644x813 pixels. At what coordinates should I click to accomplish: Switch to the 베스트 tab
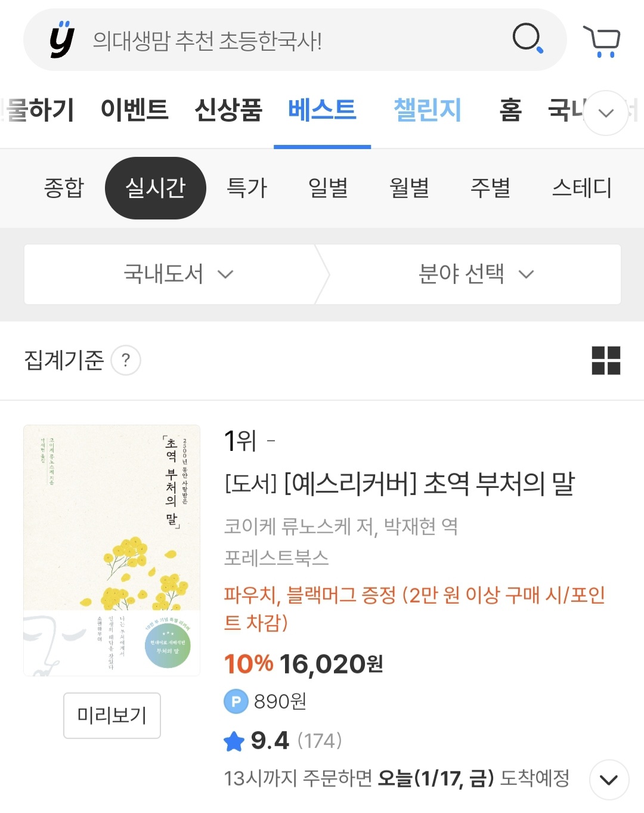tap(322, 110)
